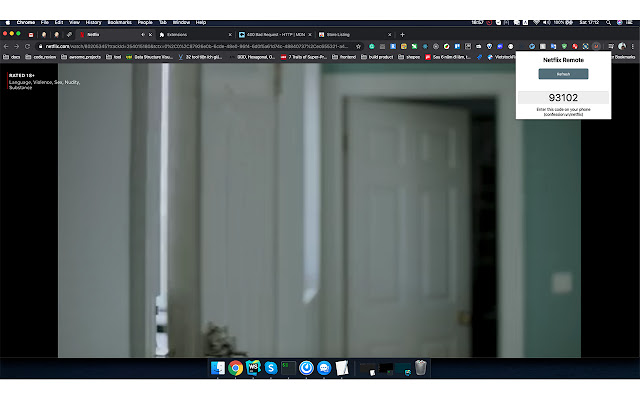
Task: Mute the Netflix tab audio icon
Action: 143,35
